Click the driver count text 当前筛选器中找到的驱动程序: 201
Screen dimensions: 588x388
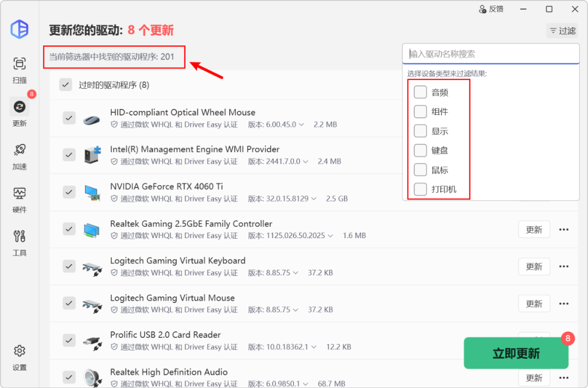112,57
